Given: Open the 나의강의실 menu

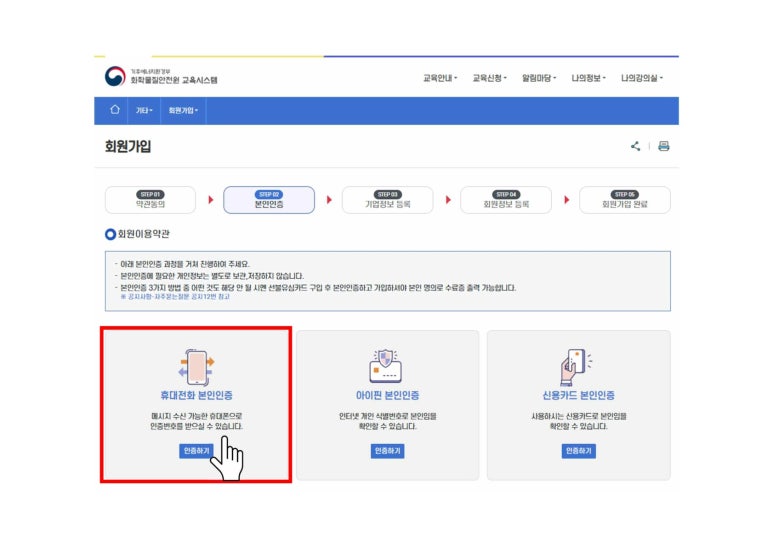Looking at the screenshot, I should [641, 78].
